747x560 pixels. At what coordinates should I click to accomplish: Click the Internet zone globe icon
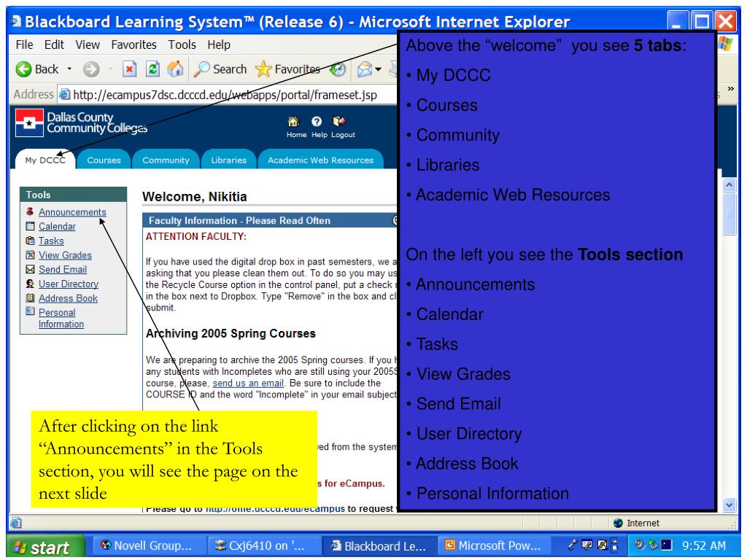(x=619, y=523)
